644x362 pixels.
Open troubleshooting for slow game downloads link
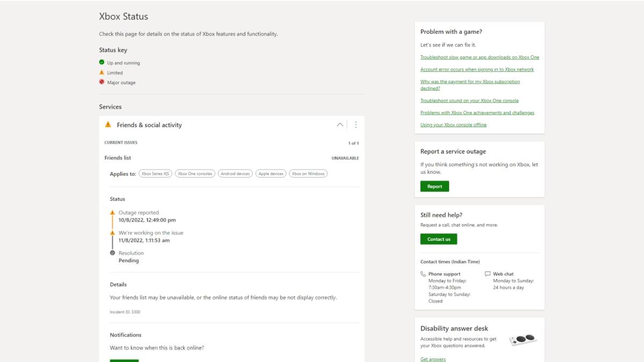479,57
